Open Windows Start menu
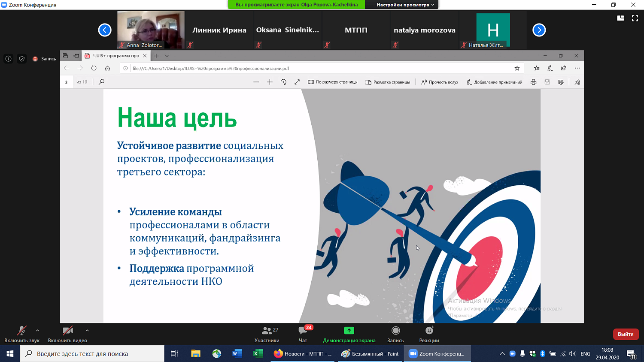Screen dimensions: 644x362 (10, 354)
